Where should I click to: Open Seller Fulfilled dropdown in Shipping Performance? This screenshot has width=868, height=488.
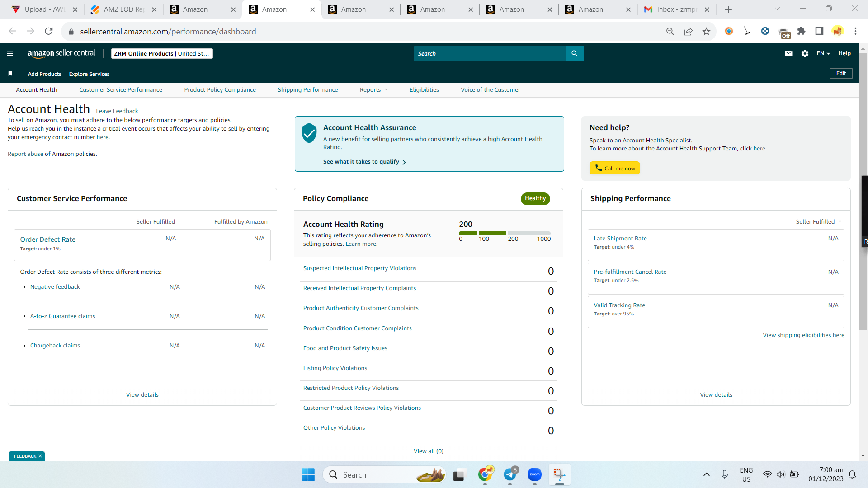[x=819, y=221]
